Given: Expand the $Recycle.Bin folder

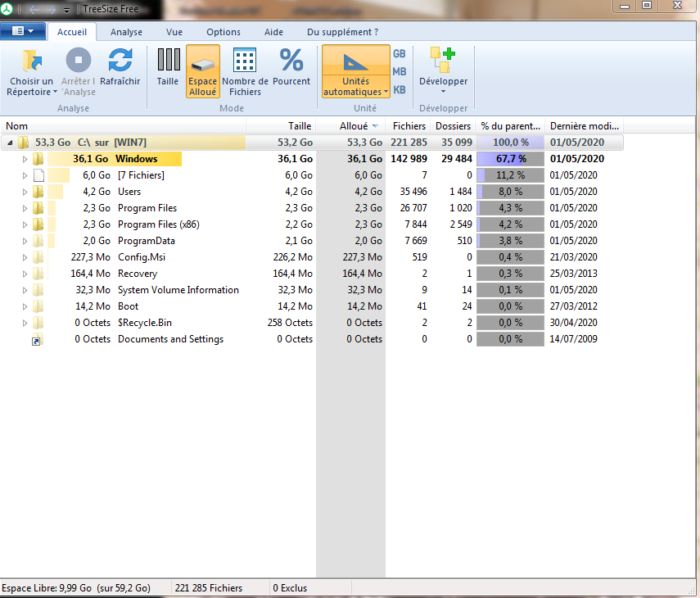Looking at the screenshot, I should tap(25, 323).
